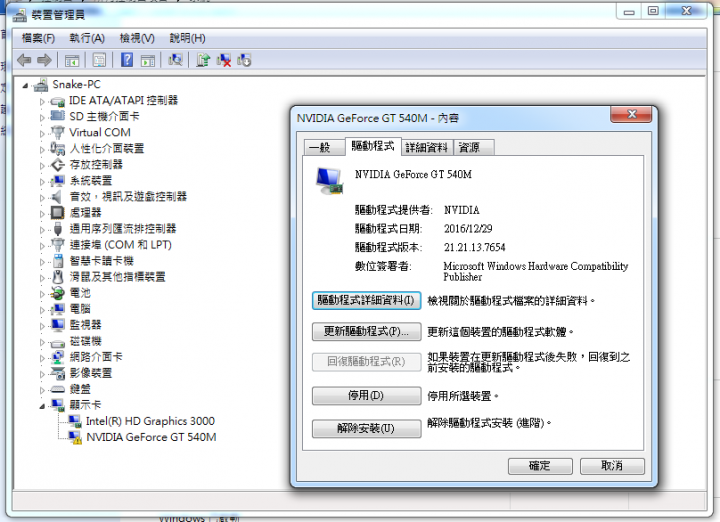Expand the 系統裝置 node
The height and width of the screenshot is (522, 720).
click(x=42, y=182)
